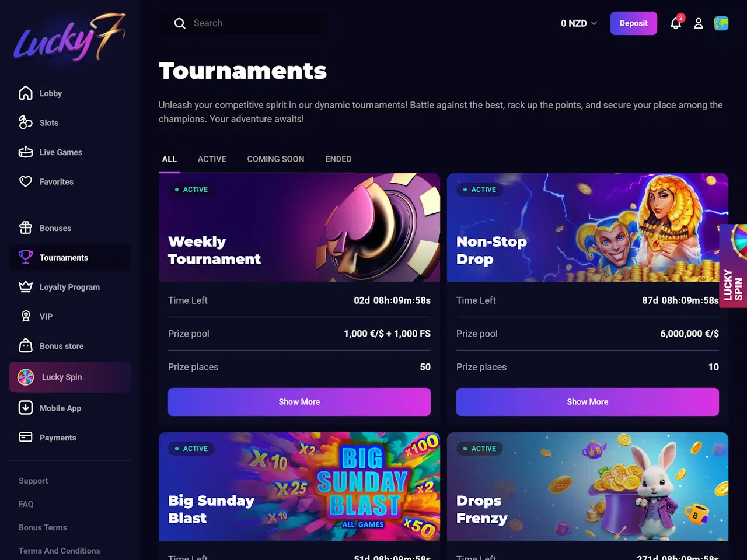The image size is (747, 560).
Task: Open the notifications bell icon
Action: pyautogui.click(x=676, y=23)
